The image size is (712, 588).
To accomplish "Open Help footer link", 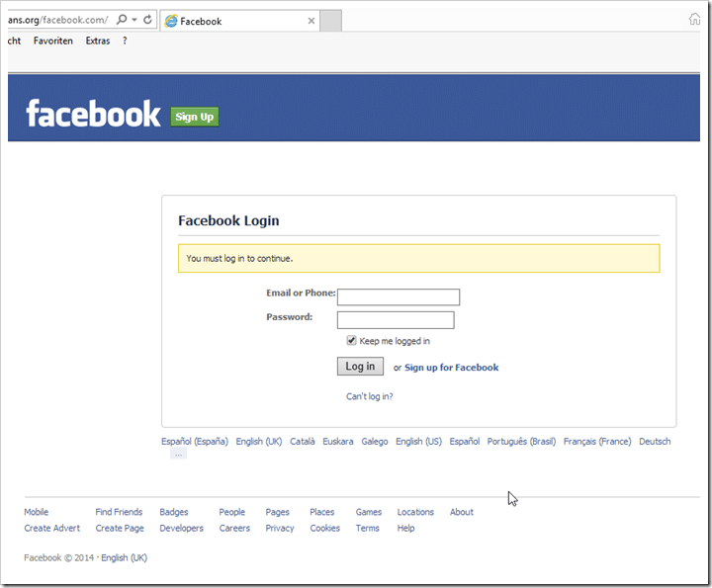I will [x=406, y=528].
